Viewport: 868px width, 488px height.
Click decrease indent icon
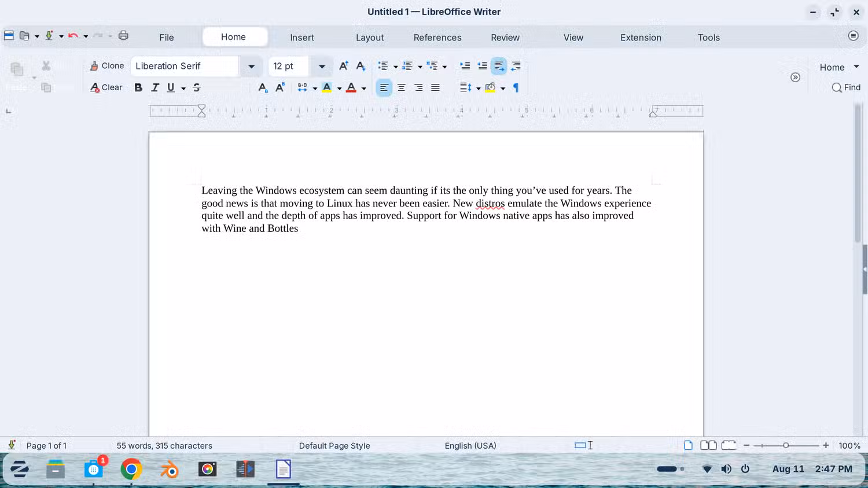point(482,66)
